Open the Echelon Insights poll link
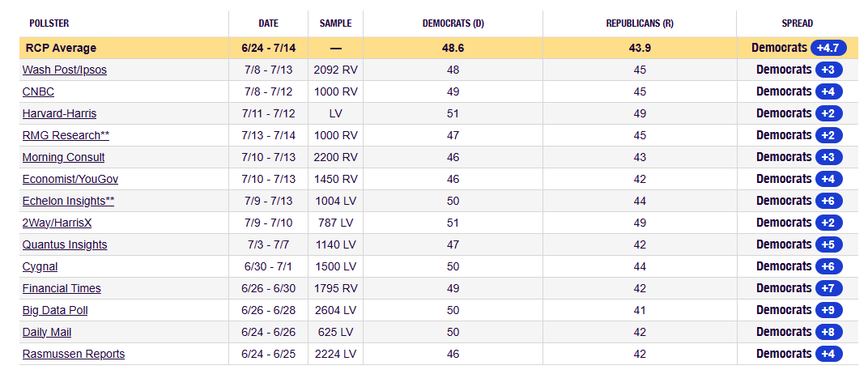Image resolution: width=868 pixels, height=374 pixels. coord(68,201)
